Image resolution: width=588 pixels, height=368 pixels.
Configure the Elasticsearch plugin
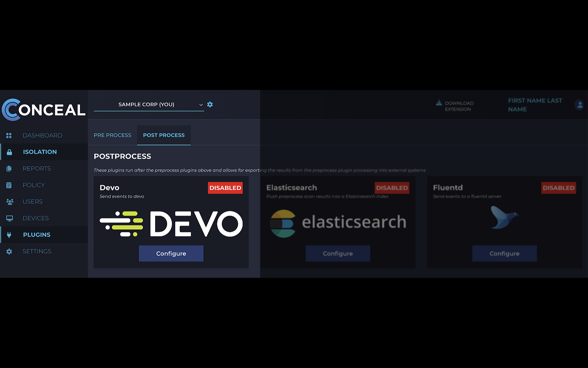[338, 254]
